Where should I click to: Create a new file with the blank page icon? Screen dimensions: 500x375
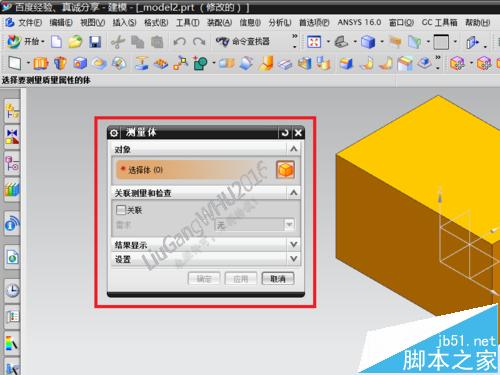pyautogui.click(x=56, y=42)
